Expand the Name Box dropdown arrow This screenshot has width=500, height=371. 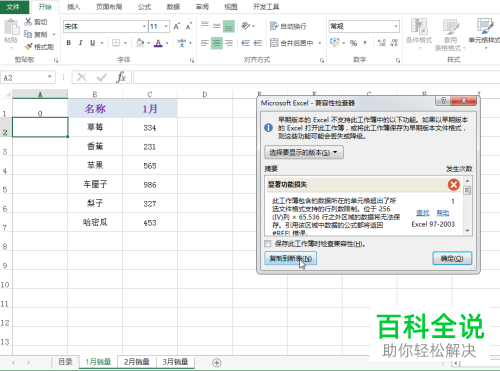click(50, 77)
